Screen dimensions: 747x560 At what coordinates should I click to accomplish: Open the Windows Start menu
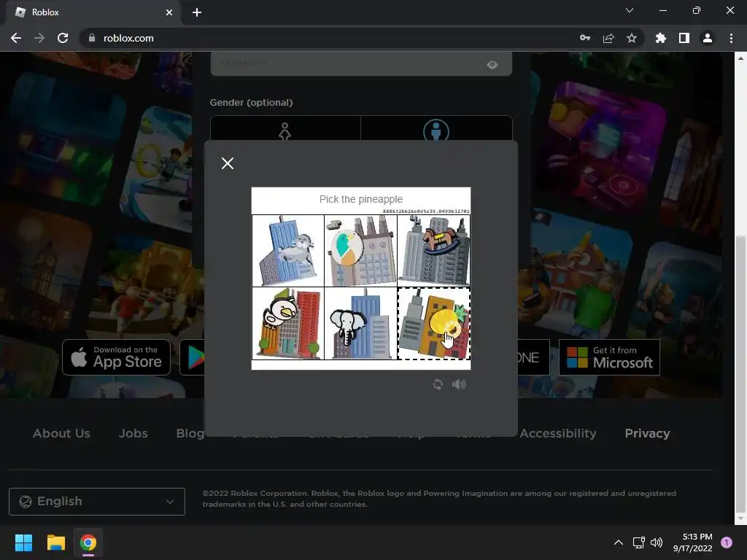[23, 542]
